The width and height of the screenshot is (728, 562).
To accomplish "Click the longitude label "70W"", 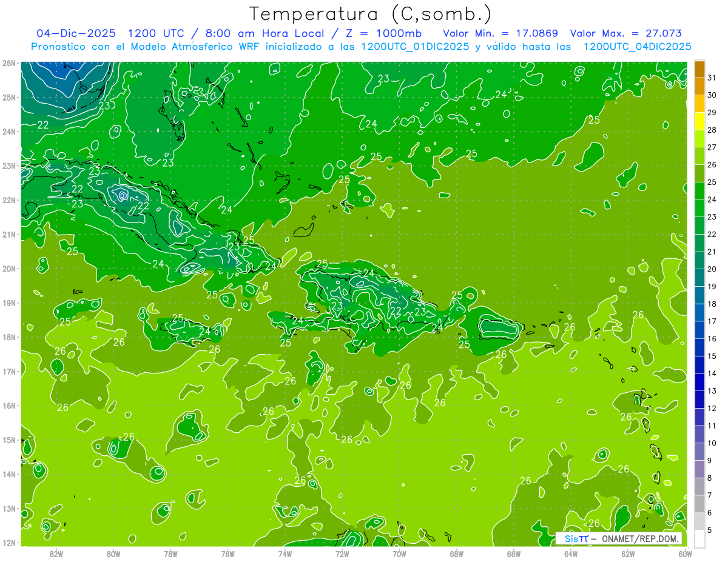I will [x=399, y=554].
